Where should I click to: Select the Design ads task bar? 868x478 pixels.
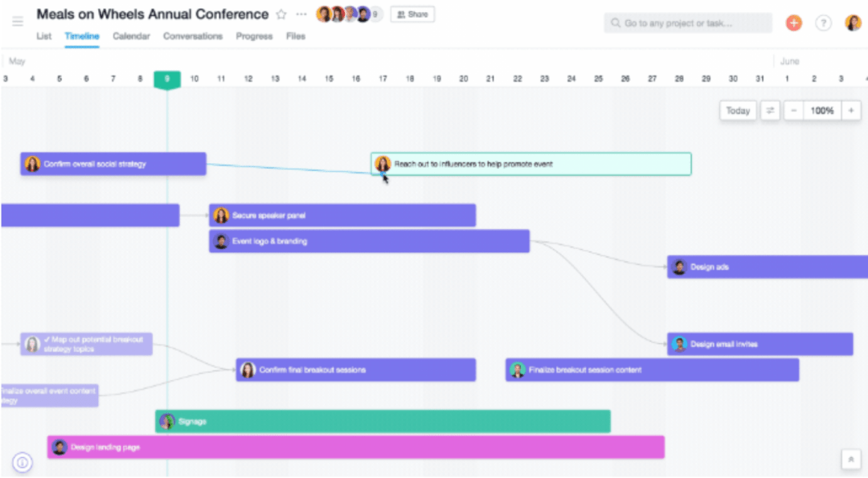pos(768,267)
